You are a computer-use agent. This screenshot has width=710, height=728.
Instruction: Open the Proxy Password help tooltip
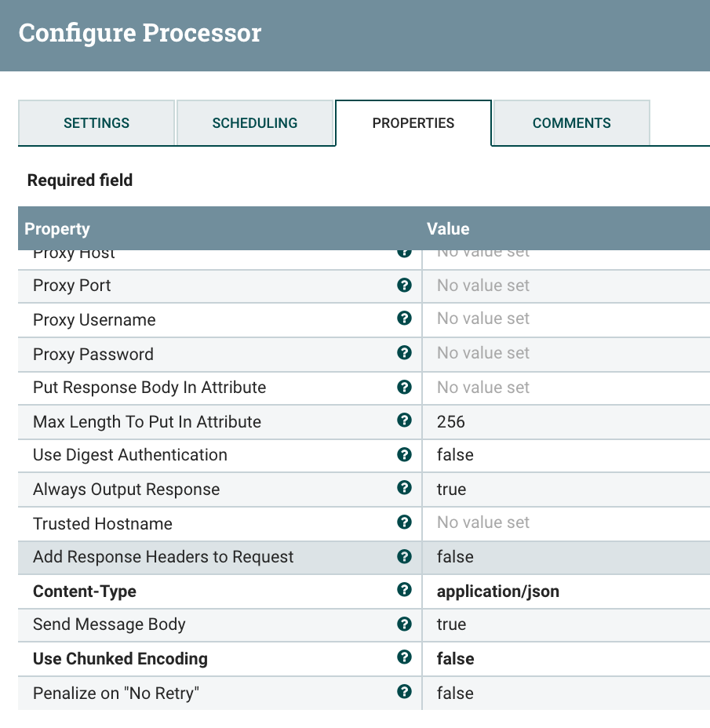(404, 353)
